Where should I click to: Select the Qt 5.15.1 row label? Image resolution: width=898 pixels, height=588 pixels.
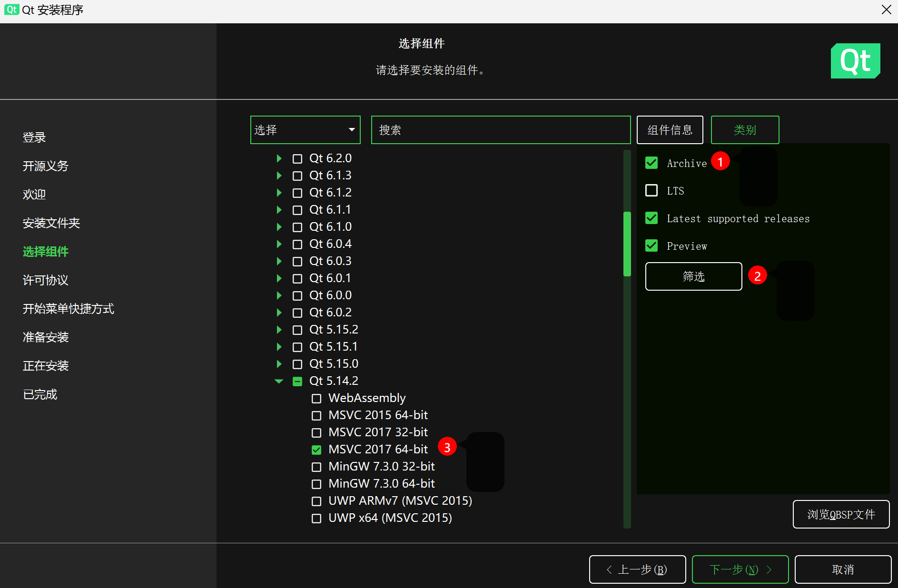[334, 347]
